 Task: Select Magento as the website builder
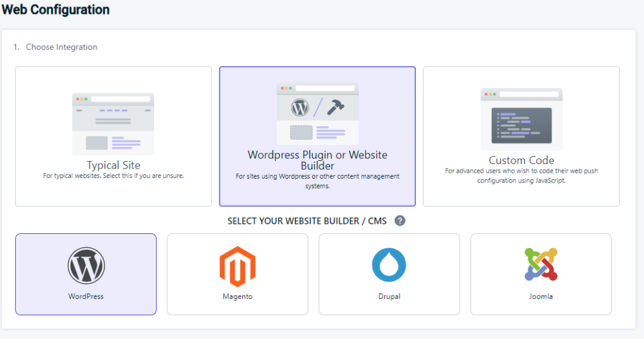(237, 274)
